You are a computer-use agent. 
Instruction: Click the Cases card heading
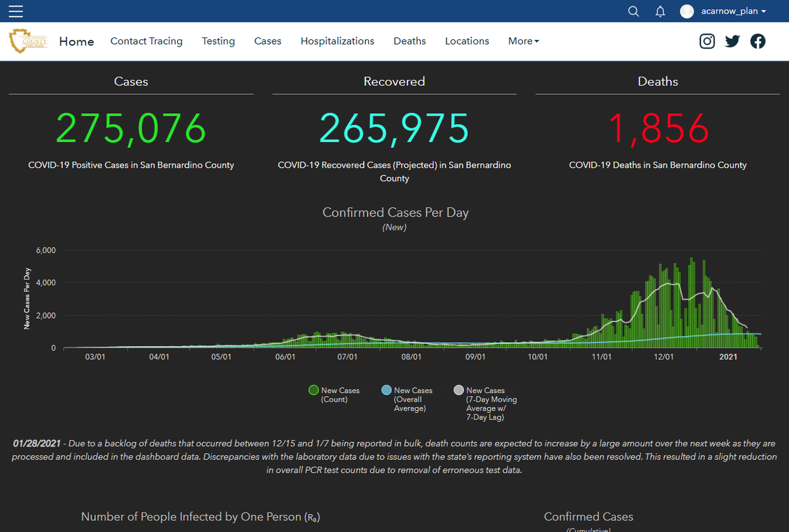pos(131,82)
